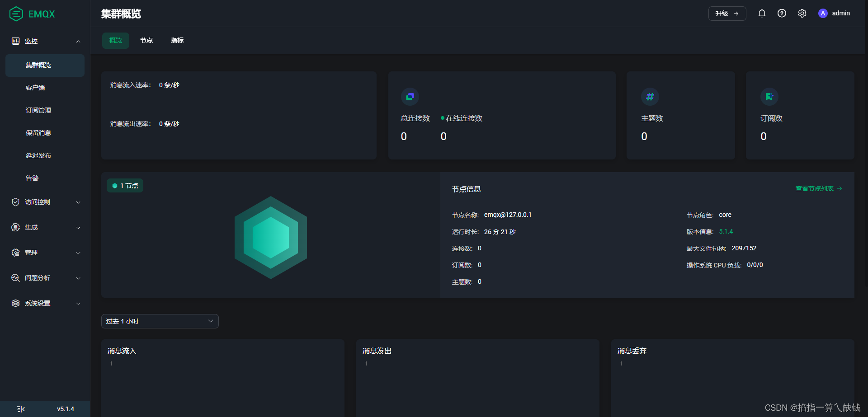Viewport: 868px width, 417px height.
Task: Click the 监控 monitoring sidebar icon
Action: [15, 41]
